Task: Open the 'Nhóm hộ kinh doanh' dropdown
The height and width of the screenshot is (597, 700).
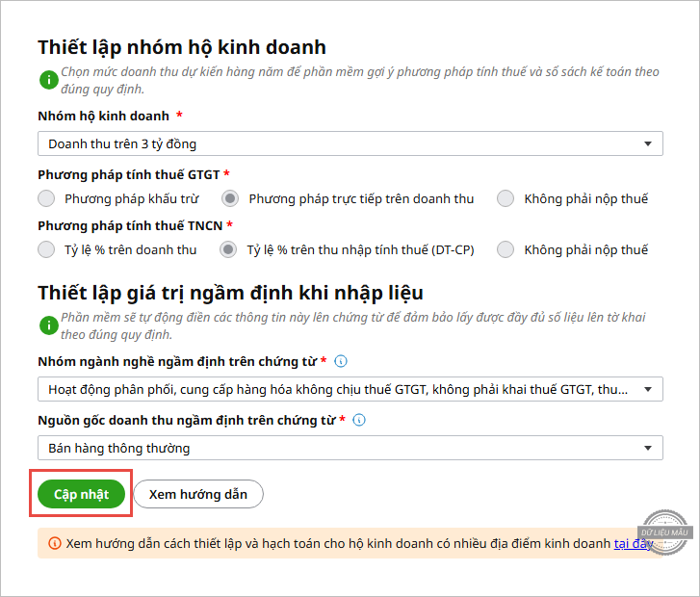Action: [x=350, y=144]
